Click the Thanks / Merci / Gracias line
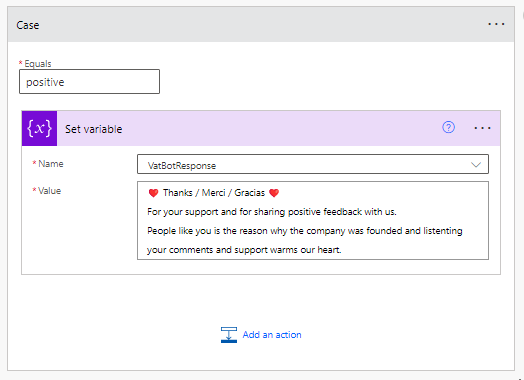 click(x=214, y=193)
